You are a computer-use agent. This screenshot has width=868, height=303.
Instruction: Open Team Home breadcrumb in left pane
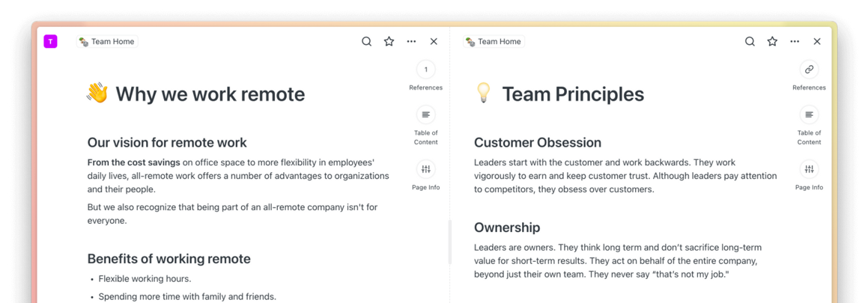pos(107,41)
